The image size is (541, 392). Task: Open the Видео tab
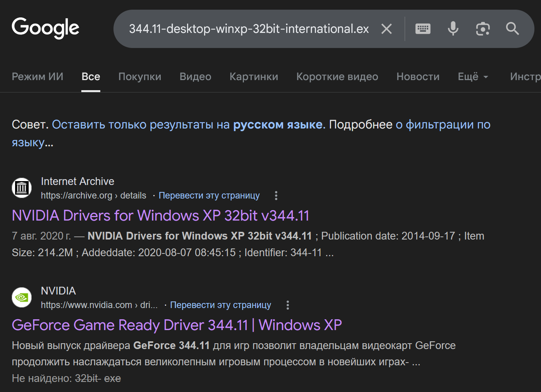pyautogui.click(x=196, y=77)
